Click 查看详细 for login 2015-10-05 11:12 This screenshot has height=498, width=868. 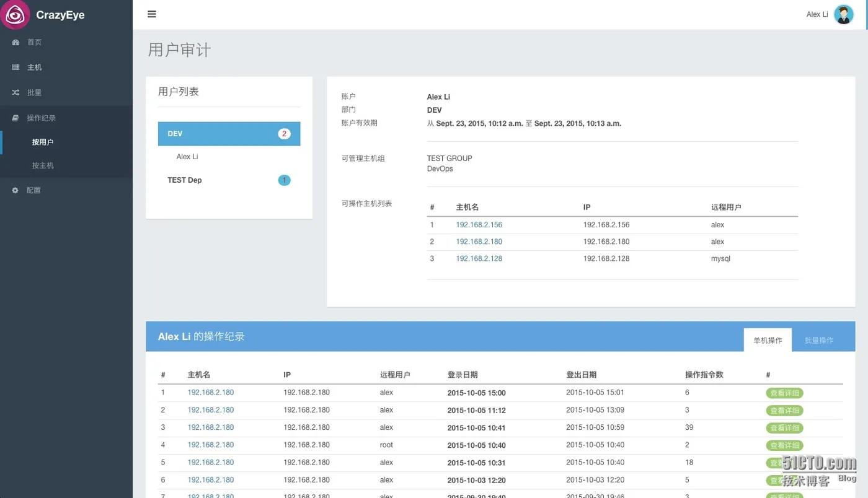tap(784, 410)
